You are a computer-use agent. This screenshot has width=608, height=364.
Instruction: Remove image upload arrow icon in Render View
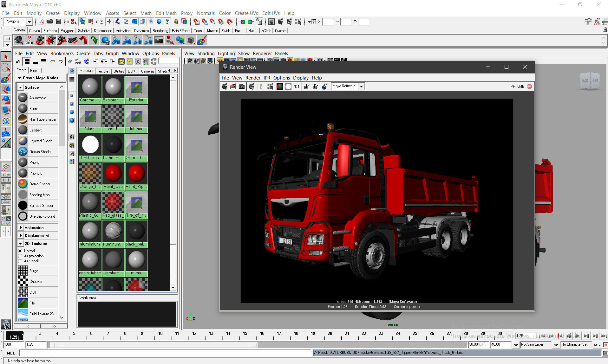point(315,86)
